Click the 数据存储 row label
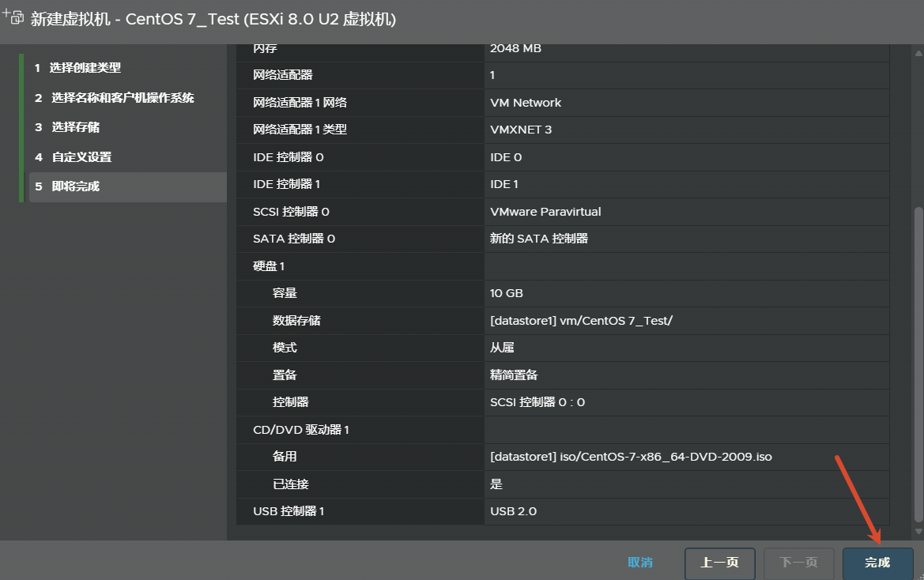This screenshot has width=924, height=580. 296,320
